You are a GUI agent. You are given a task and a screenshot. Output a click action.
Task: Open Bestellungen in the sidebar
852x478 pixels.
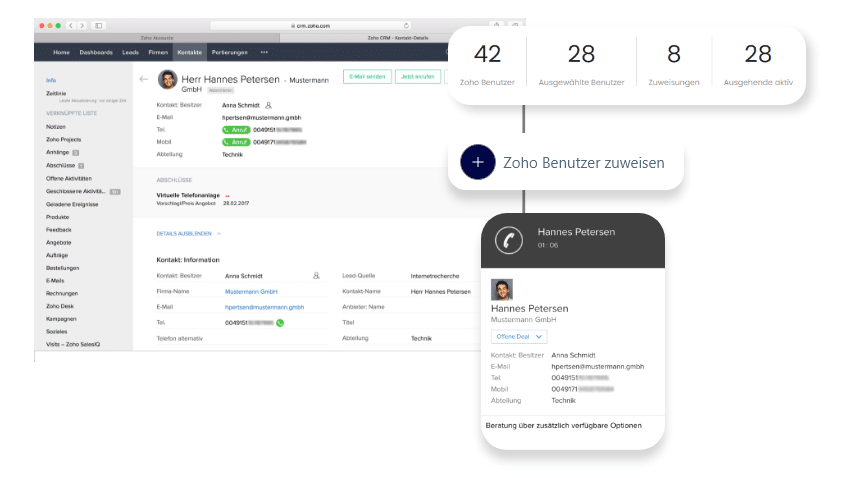coord(62,268)
